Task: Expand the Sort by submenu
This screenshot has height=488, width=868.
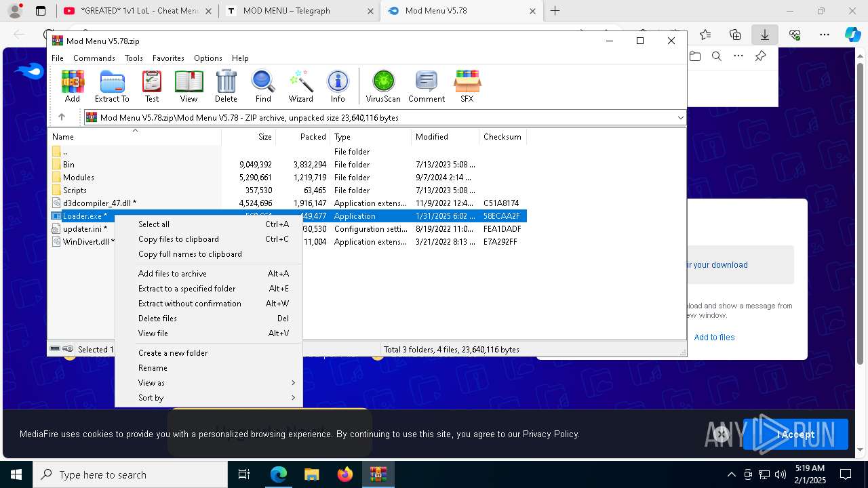Action: click(209, 398)
